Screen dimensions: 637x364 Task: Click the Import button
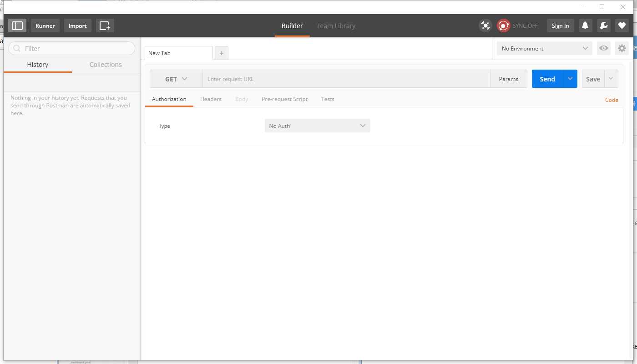click(78, 25)
